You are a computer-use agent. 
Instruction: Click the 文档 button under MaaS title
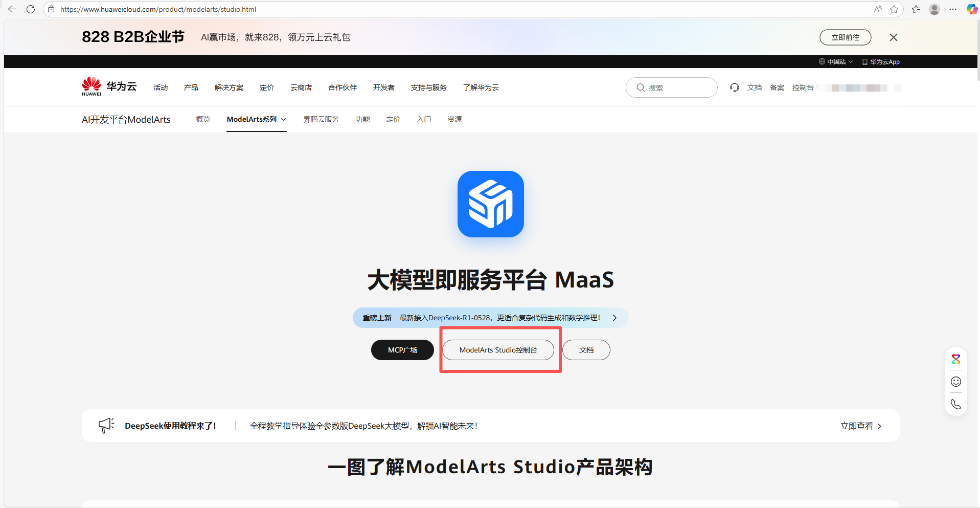point(586,350)
